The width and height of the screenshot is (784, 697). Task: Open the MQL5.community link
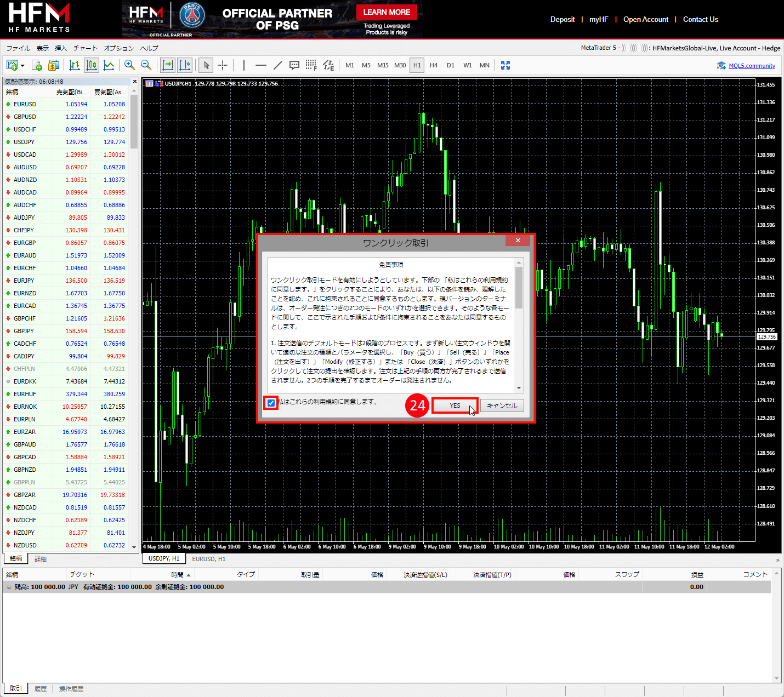coord(752,66)
